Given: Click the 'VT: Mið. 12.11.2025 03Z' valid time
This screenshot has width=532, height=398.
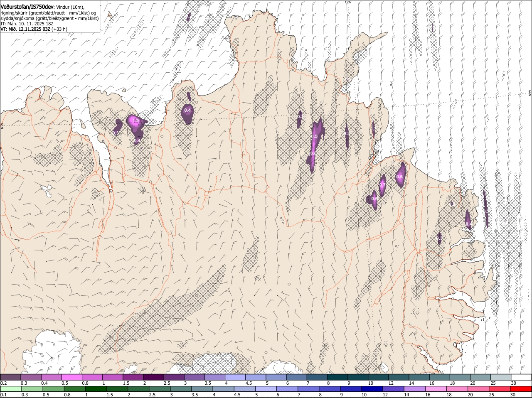Looking at the screenshot, I should 25,29.
